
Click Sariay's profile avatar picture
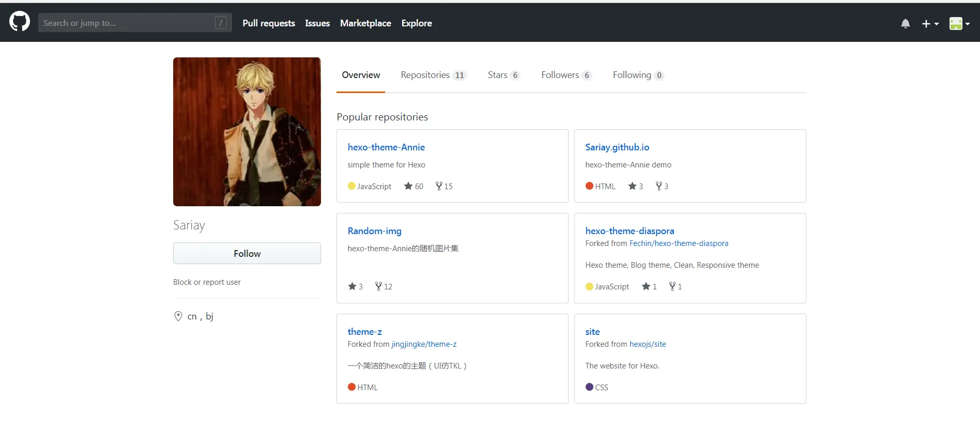click(247, 132)
